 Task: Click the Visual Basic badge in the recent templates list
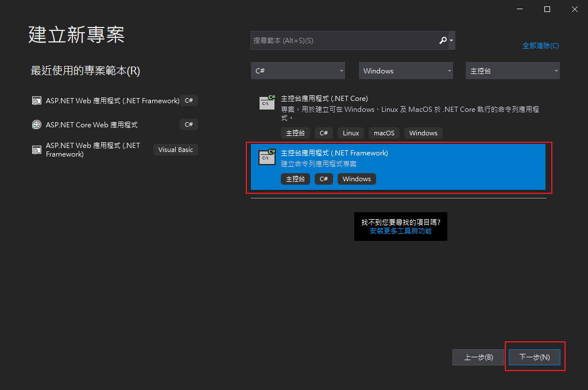(x=175, y=149)
